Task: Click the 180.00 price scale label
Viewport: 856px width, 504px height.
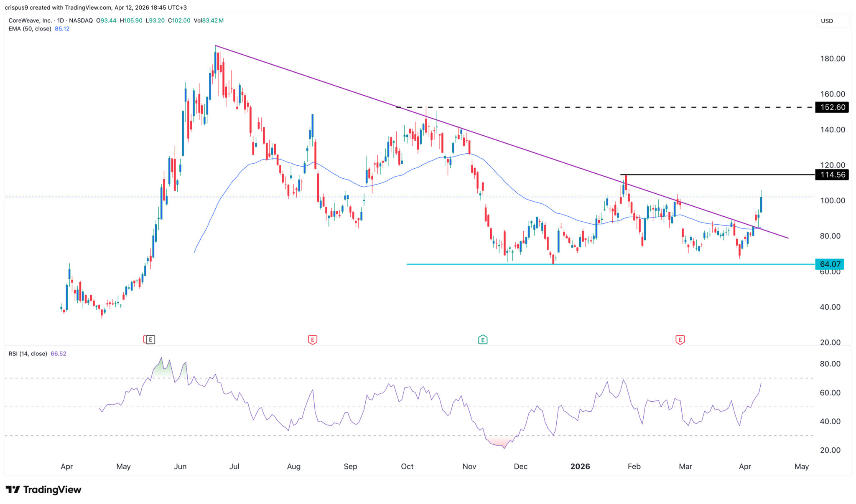Action: pos(832,59)
